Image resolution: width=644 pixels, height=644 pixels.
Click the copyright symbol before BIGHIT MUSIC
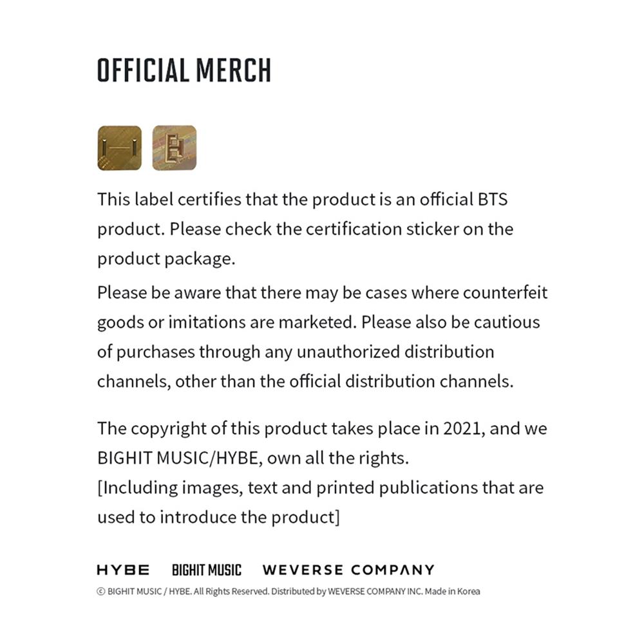(x=100, y=591)
